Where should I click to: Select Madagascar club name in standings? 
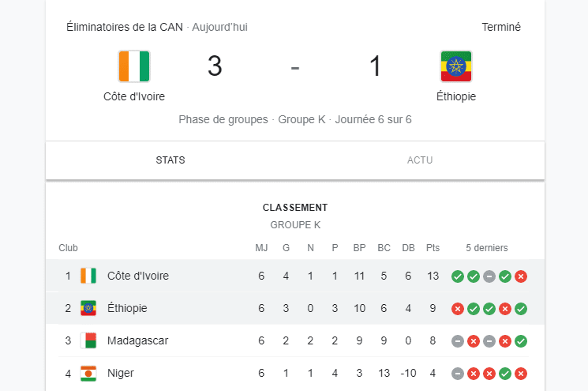pyautogui.click(x=137, y=340)
